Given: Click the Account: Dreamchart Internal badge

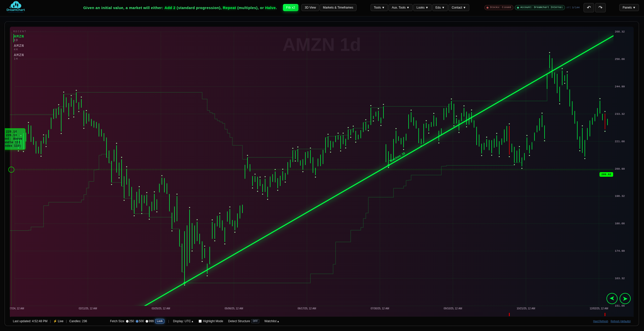Looking at the screenshot, I should click(x=540, y=8).
